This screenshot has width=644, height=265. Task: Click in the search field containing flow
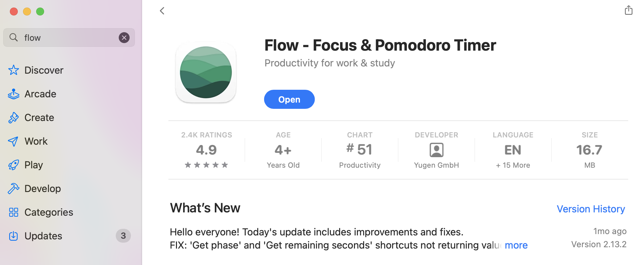point(69,38)
